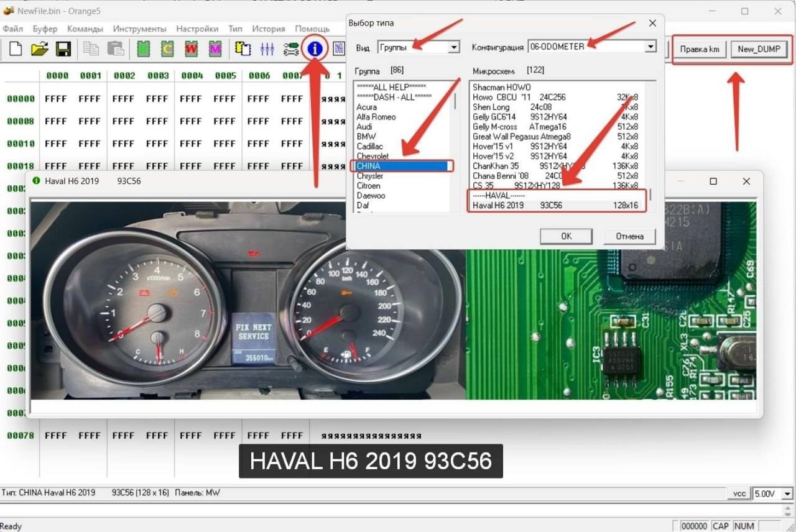Click hex cell at row 00010, column 0004
Viewport: 796px width, 532px height.
click(191, 143)
